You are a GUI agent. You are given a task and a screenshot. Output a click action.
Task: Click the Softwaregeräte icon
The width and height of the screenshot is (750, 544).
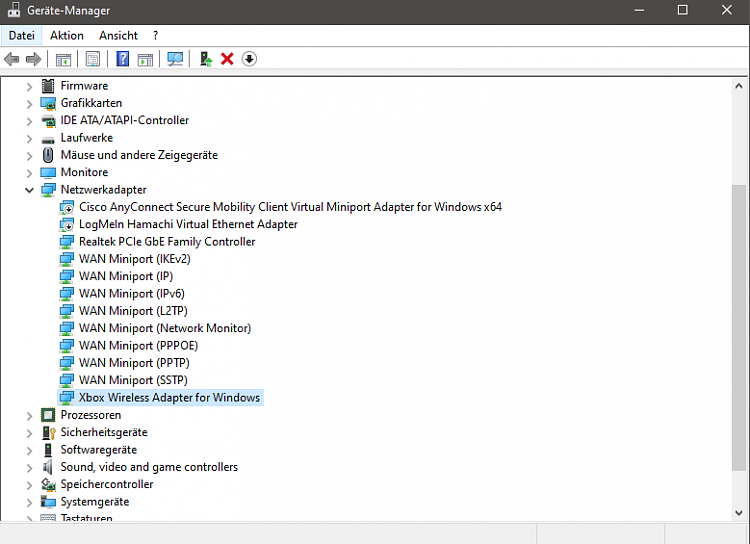pos(48,450)
